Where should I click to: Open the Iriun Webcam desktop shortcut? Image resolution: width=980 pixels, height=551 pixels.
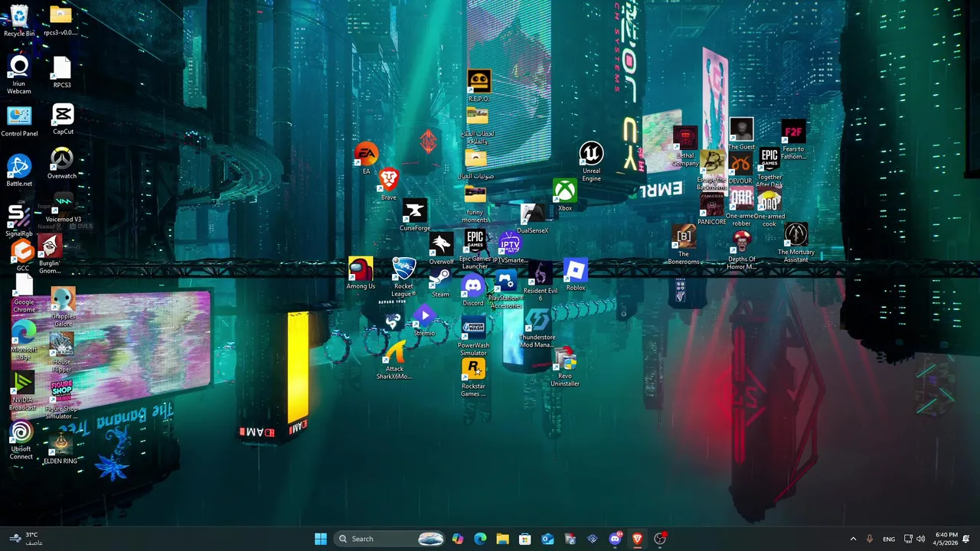click(19, 75)
